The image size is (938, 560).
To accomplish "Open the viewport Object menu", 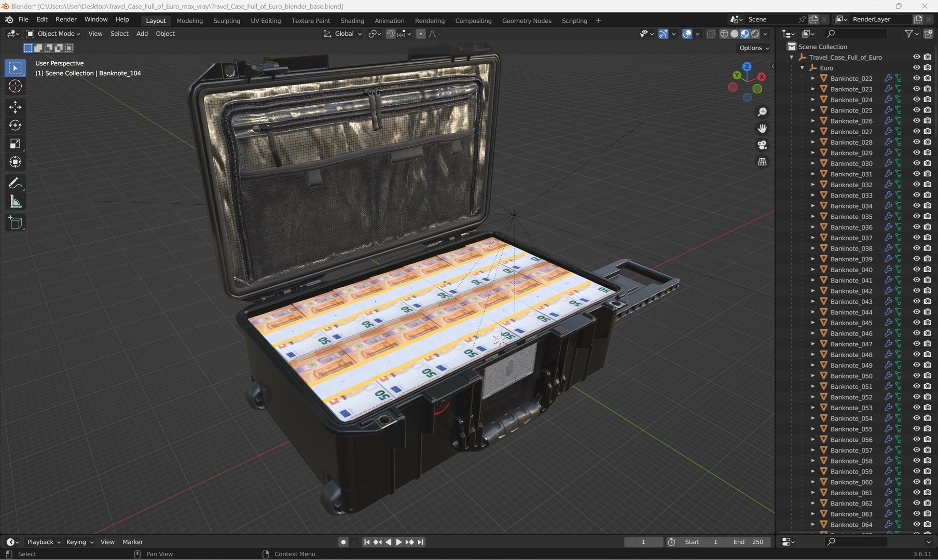I will click(x=165, y=34).
